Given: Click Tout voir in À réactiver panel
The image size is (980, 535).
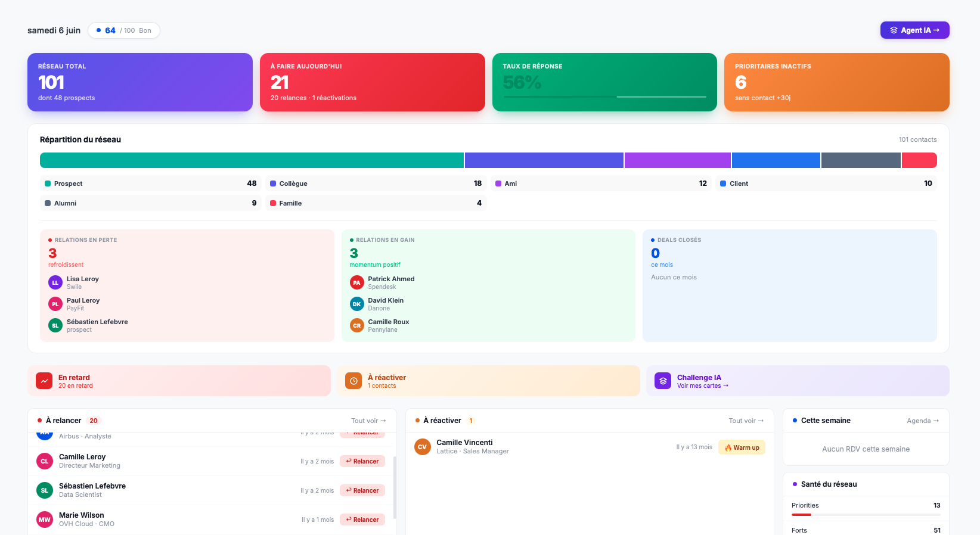Looking at the screenshot, I should pyautogui.click(x=746, y=421).
